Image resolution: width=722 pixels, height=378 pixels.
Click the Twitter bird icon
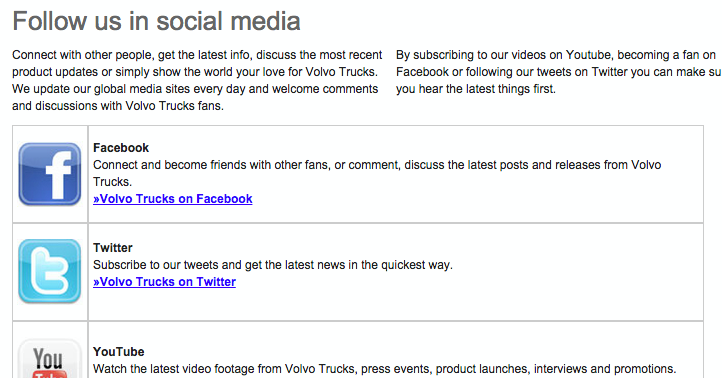(50, 271)
